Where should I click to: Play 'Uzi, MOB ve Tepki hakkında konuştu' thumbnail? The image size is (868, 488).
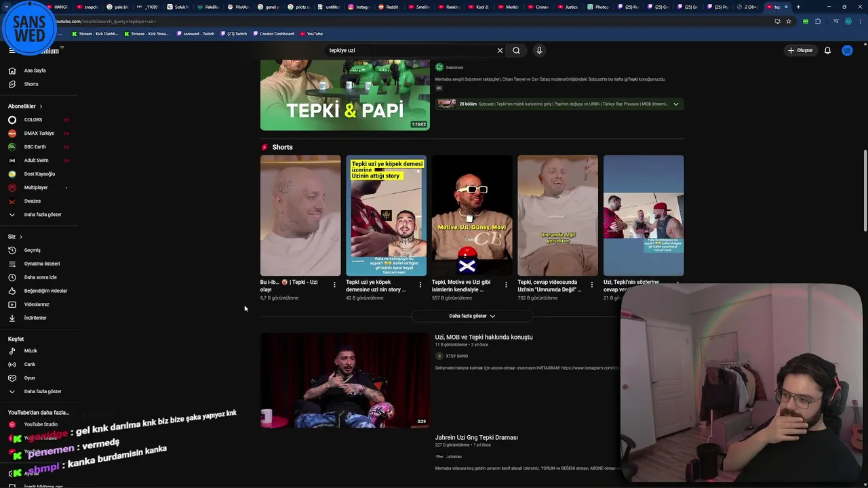(x=344, y=380)
